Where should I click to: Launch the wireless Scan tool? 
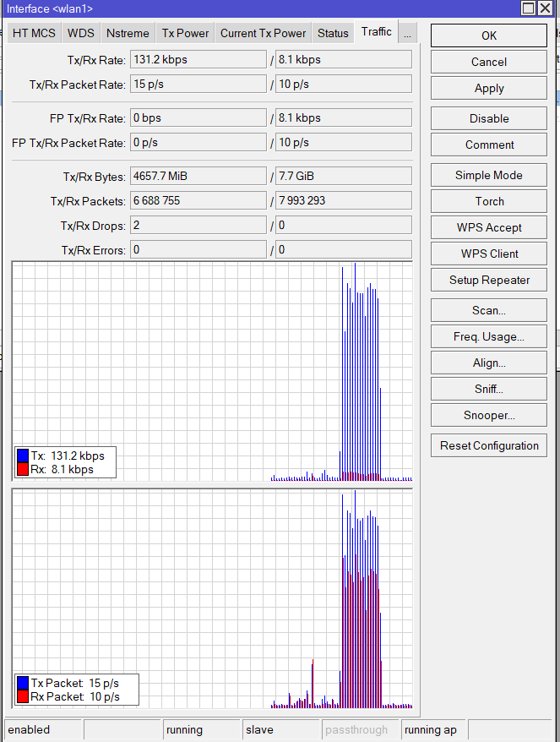click(x=489, y=310)
